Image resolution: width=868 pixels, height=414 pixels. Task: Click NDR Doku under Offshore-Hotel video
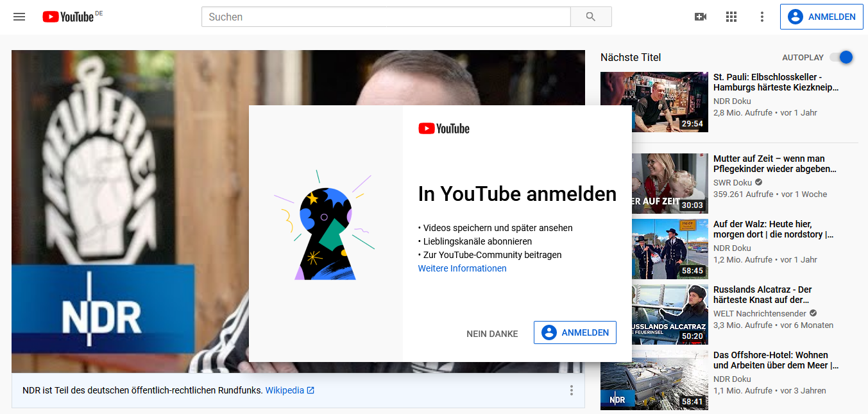point(732,379)
